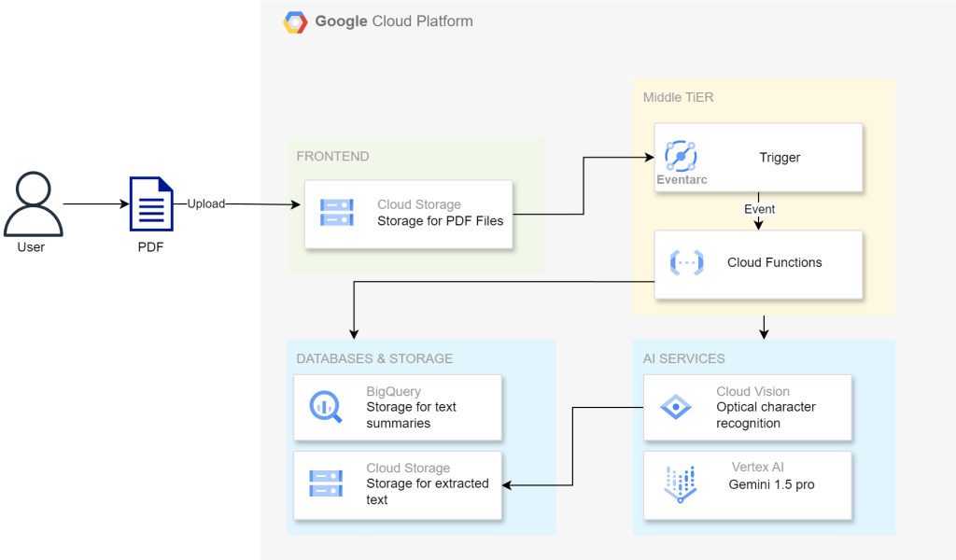Click the Eventarc icon
This screenshot has width=956, height=560.
681,156
